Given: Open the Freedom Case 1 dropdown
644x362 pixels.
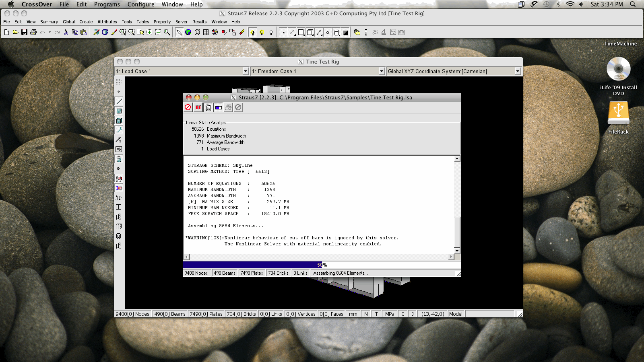Looking at the screenshot, I should coord(381,71).
